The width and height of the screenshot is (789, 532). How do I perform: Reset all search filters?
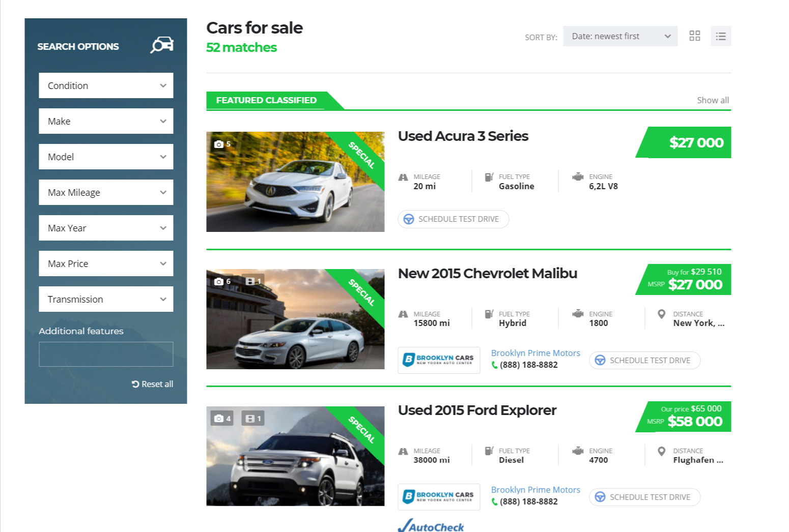coord(153,384)
